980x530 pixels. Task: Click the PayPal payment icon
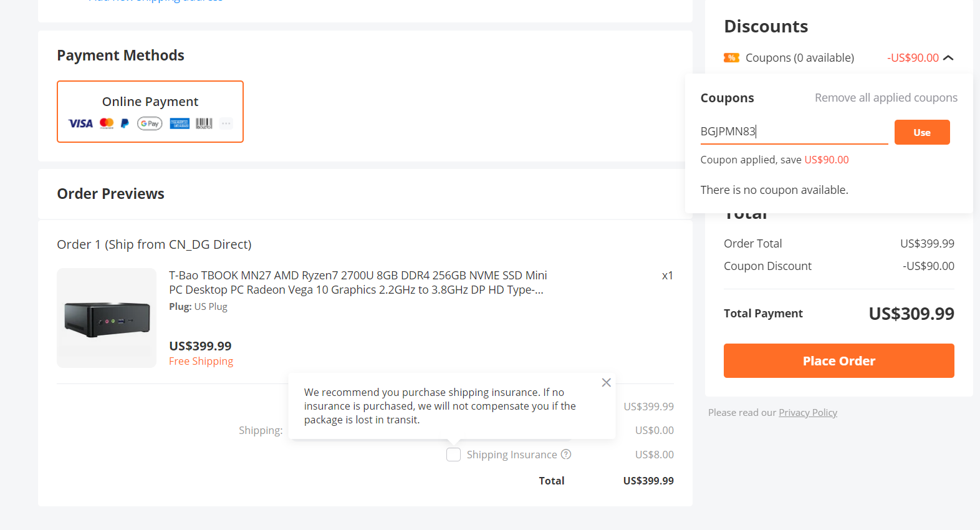(x=125, y=123)
